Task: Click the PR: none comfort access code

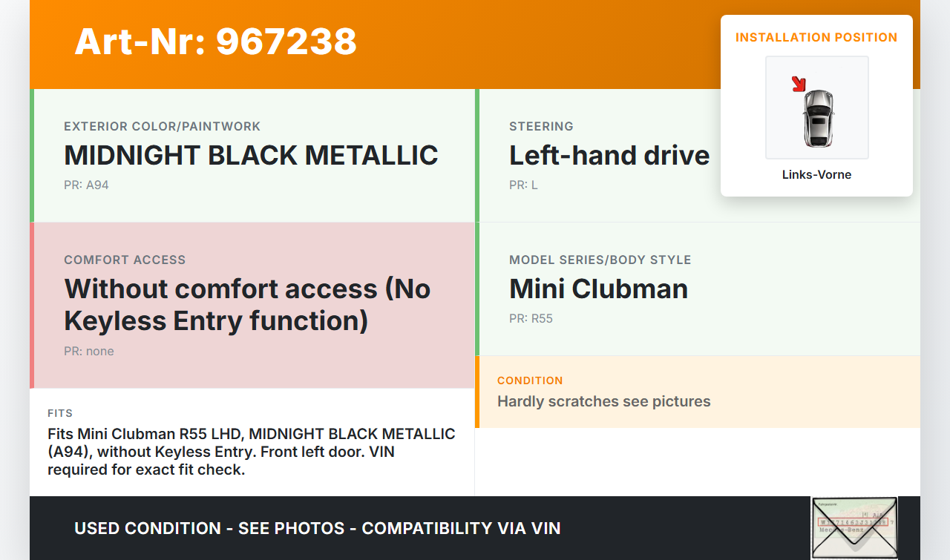Action: 89,352
